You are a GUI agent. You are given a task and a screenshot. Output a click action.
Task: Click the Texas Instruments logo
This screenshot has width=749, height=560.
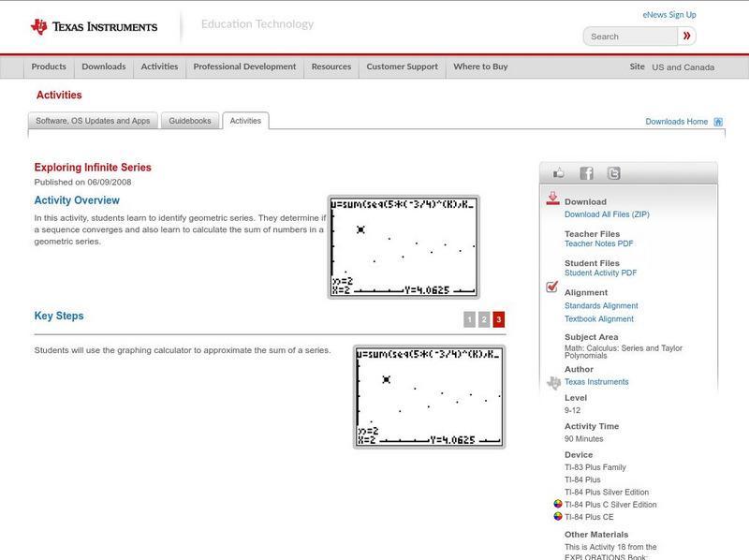coord(94,27)
